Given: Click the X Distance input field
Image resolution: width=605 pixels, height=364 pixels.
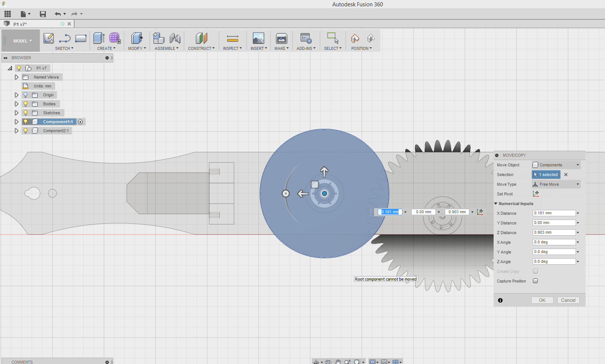Looking at the screenshot, I should point(554,213).
